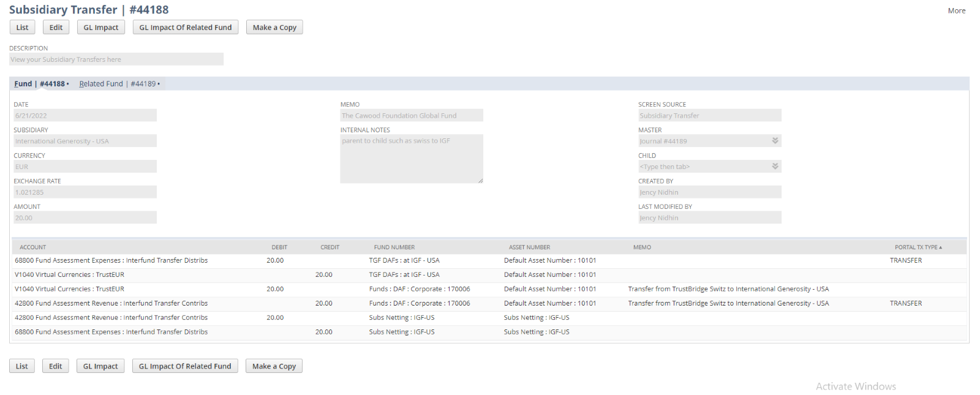The height and width of the screenshot is (395, 980).
Task: Click the Amount field showing 20.00
Action: coord(85,218)
